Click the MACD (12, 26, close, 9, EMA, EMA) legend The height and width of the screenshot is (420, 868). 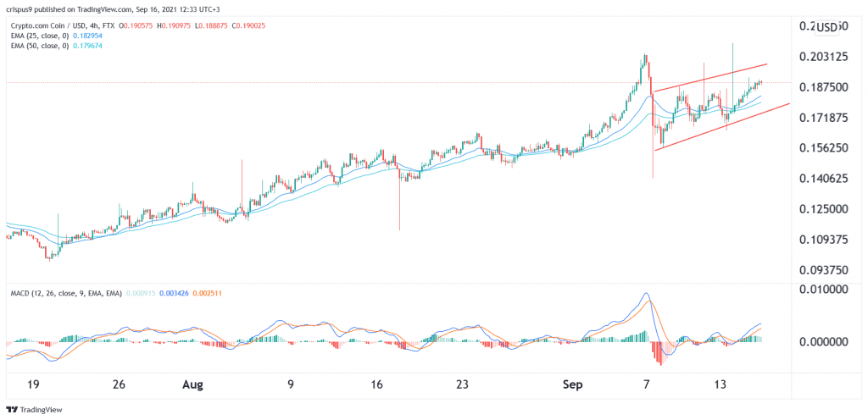[66, 296]
